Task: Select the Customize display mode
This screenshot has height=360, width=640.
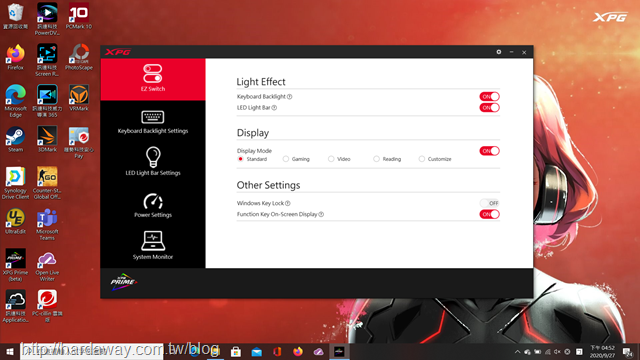Action: tap(422, 159)
